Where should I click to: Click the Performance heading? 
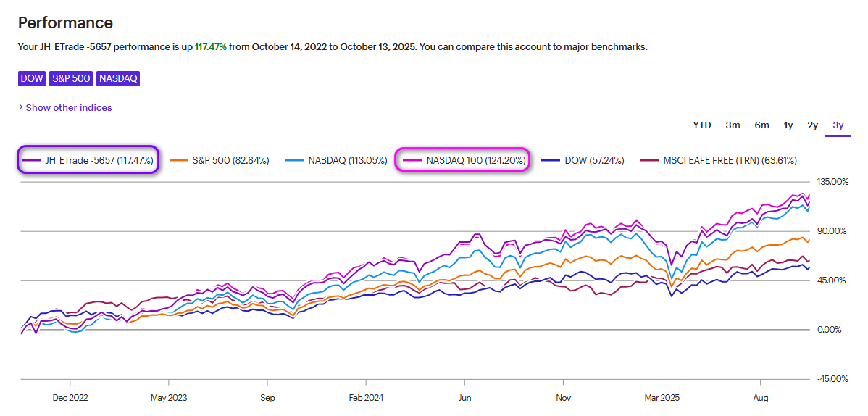click(65, 23)
